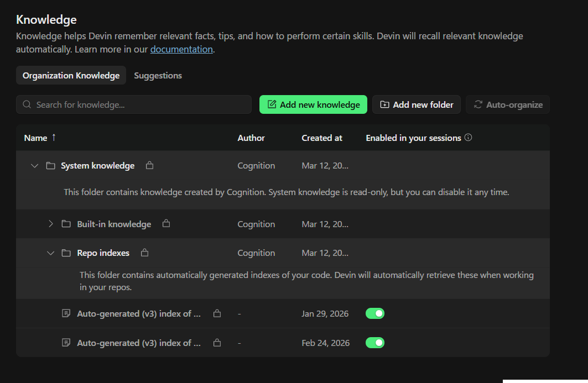Expand the Built-in knowledge folder
588x383 pixels.
(51, 224)
